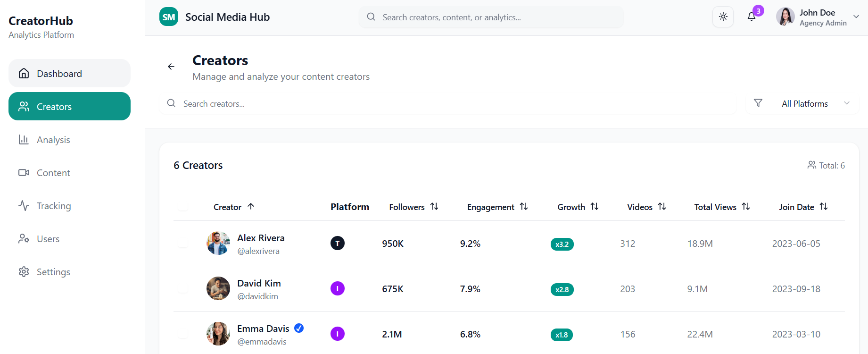This screenshot has width=868, height=354.
Task: Sort table by Growth column
Action: tap(578, 207)
